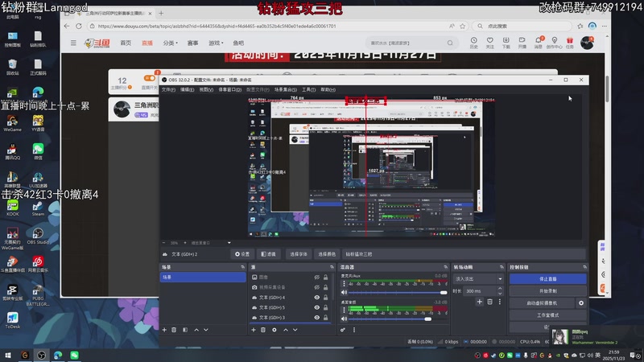Screen dimensions: 644x362
Task: Open the mixer panel options menu dots
Action: click(354, 330)
